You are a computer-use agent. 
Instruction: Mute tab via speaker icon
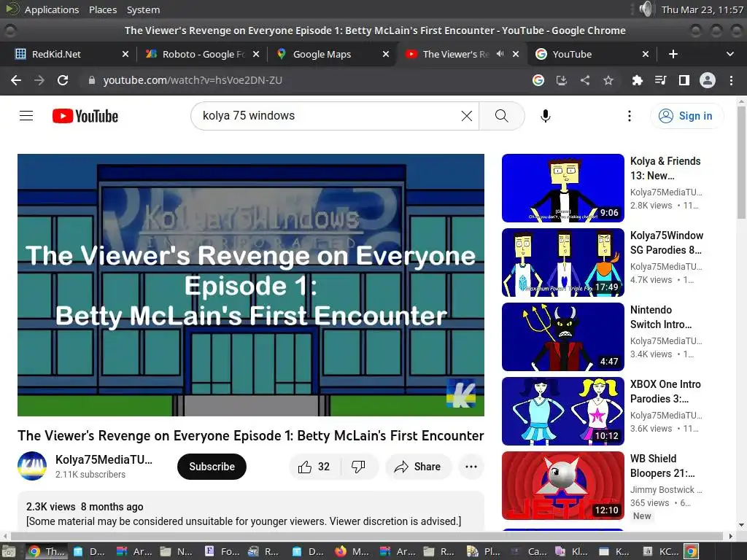click(x=500, y=54)
